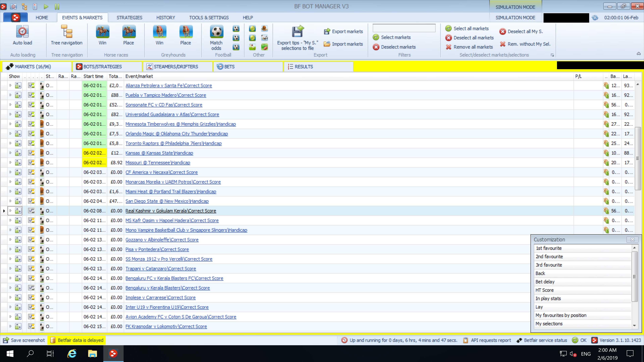The image size is (644, 362).
Task: Click the green play icon in title bar
Action: 46,7
